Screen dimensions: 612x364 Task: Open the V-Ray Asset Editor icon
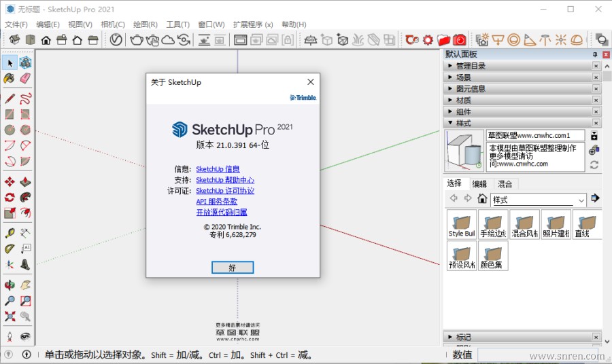click(x=116, y=39)
